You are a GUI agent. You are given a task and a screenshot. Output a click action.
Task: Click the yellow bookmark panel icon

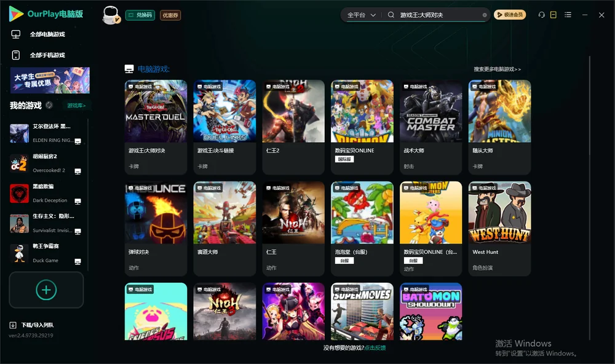click(x=553, y=15)
